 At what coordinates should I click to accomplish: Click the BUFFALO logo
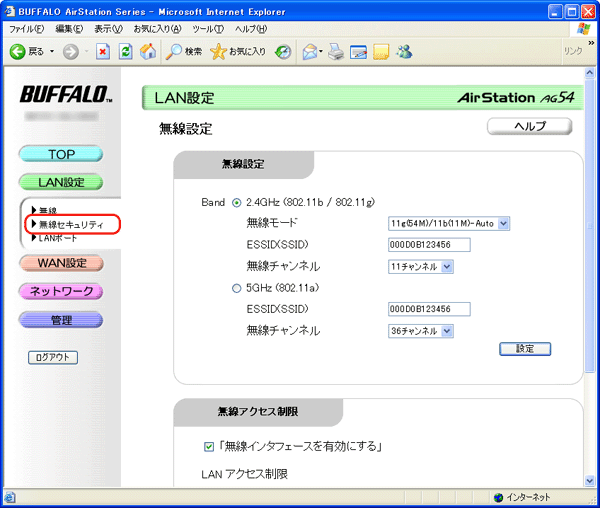(66, 94)
